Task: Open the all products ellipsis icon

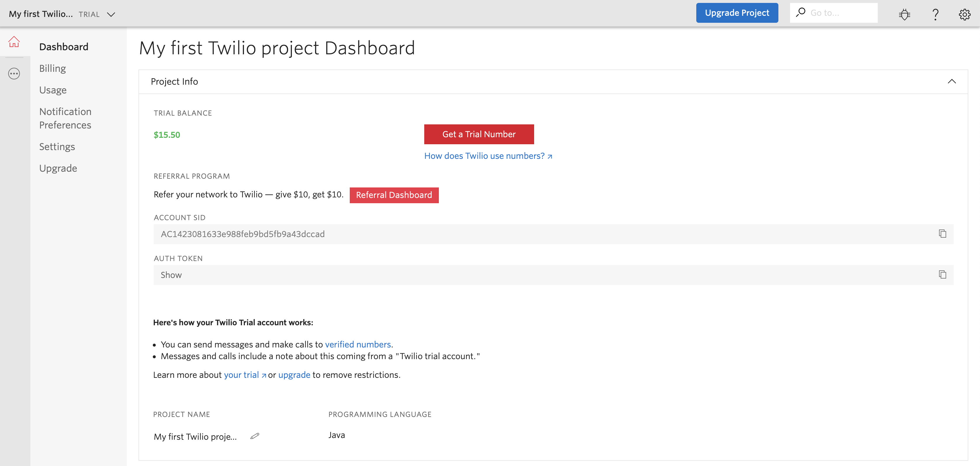Action: click(14, 73)
